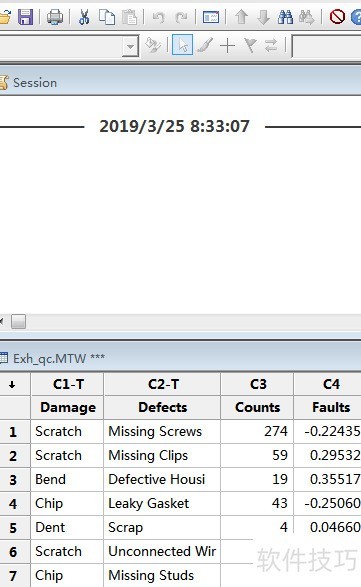Choose the Brush tool icon
This screenshot has height=587, width=361.
[205, 45]
